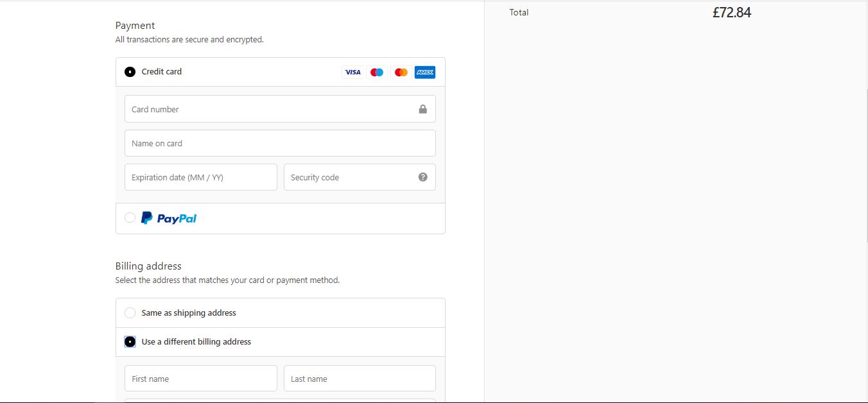This screenshot has width=868, height=403.
Task: Click the Payment section heading
Action: click(135, 26)
